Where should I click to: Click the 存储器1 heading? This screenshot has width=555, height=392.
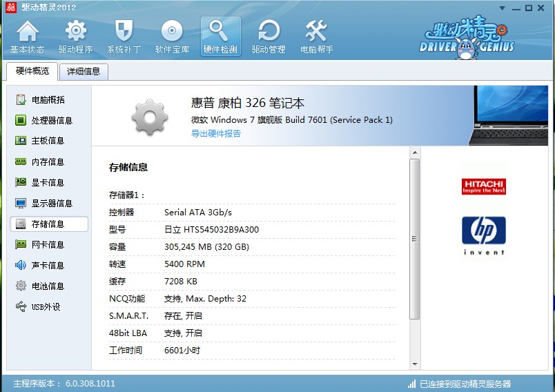coord(127,195)
